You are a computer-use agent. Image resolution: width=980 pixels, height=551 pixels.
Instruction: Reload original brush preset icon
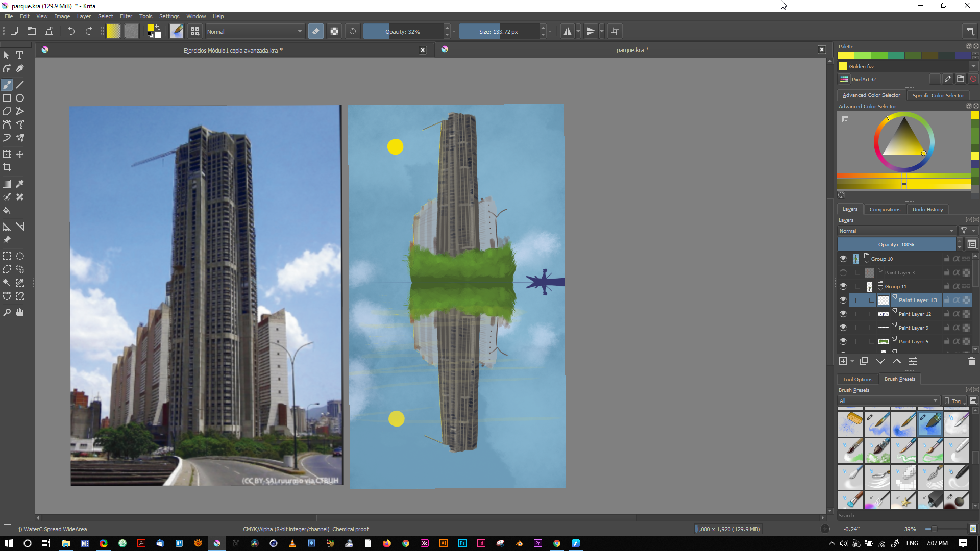pos(353,31)
